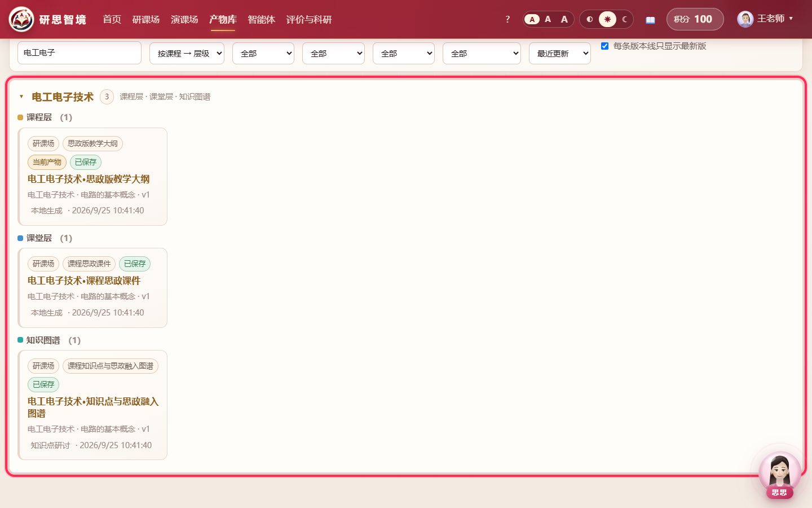812x508 pixels.
Task: Open the 按课程→层级 grouping dropdown
Action: click(x=187, y=53)
